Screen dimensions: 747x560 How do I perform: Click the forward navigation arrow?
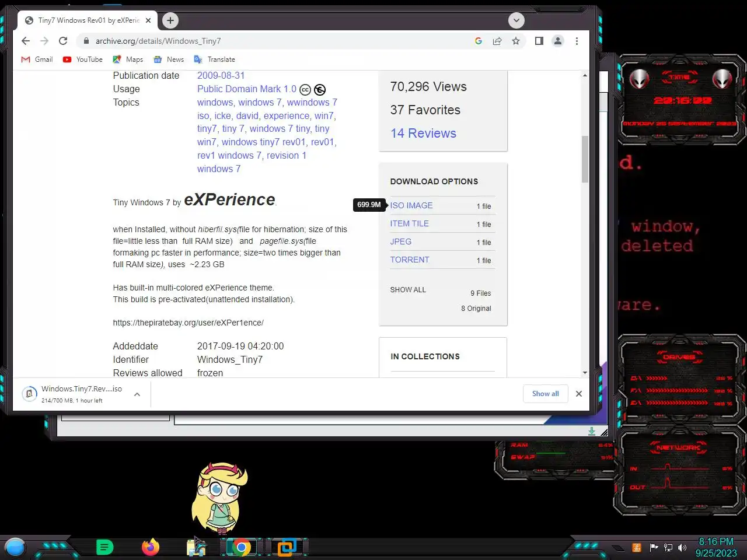click(x=44, y=41)
